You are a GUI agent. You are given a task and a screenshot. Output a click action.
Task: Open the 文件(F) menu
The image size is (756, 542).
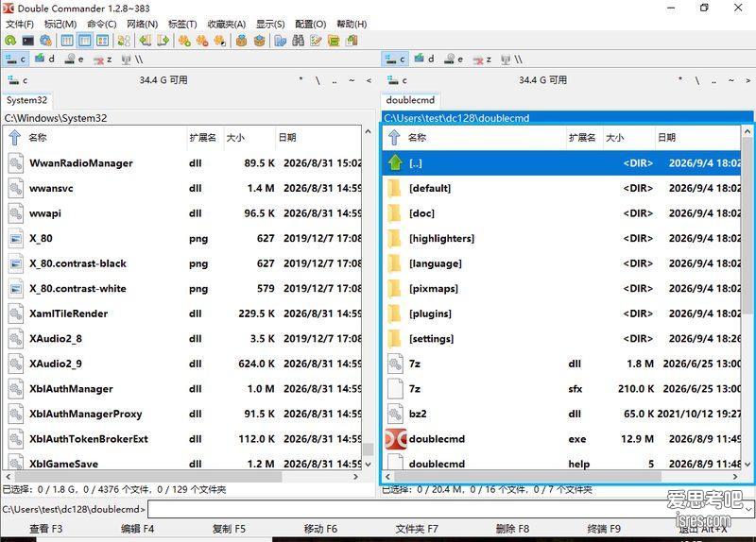(20, 25)
